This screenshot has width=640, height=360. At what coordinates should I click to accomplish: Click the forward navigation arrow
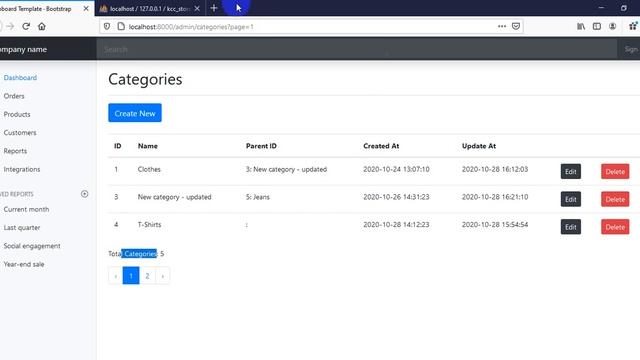[10, 27]
